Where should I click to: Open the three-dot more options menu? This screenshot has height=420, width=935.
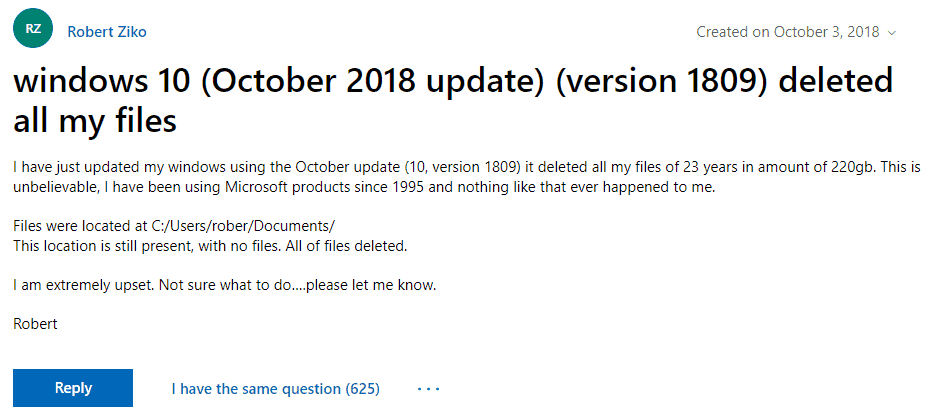pos(429,389)
